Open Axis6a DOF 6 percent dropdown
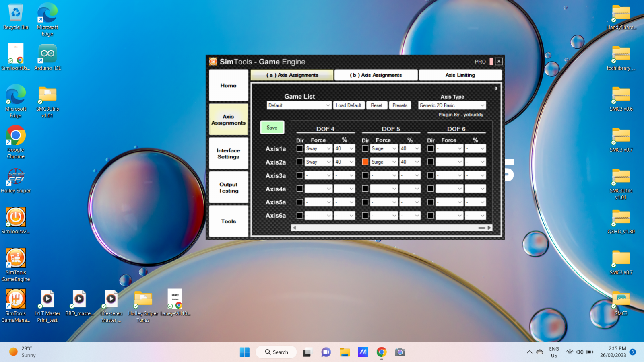Screen dimensions: 644x362 [475, 216]
